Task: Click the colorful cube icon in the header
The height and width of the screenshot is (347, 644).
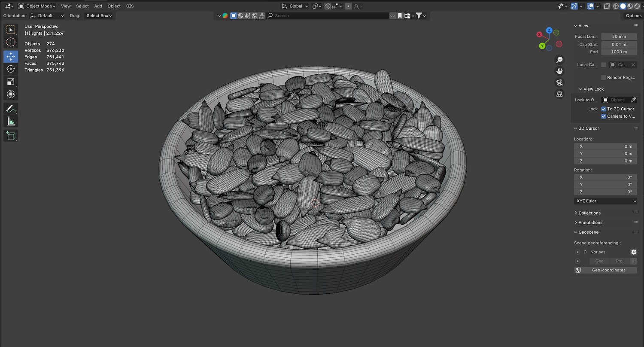Action: (225, 15)
